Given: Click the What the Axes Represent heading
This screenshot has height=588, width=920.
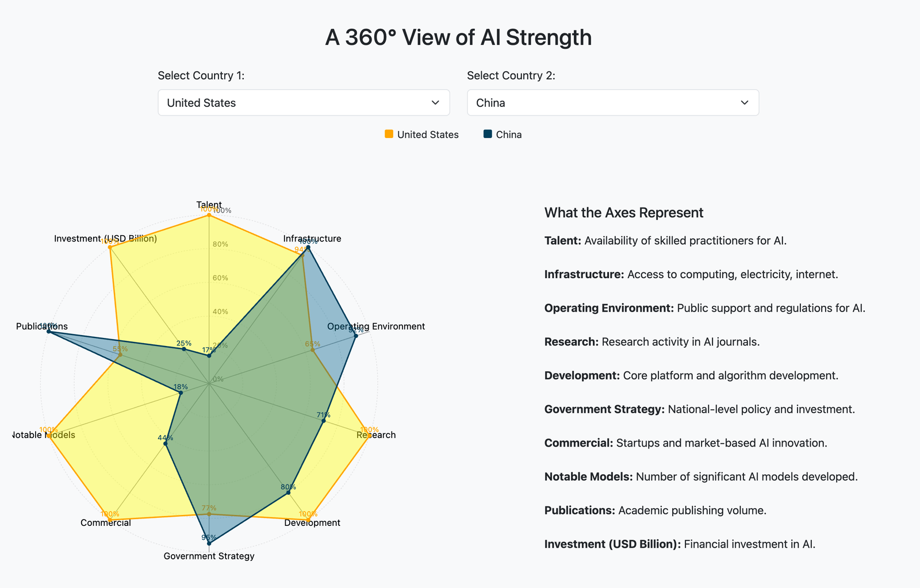Looking at the screenshot, I should click(x=623, y=213).
